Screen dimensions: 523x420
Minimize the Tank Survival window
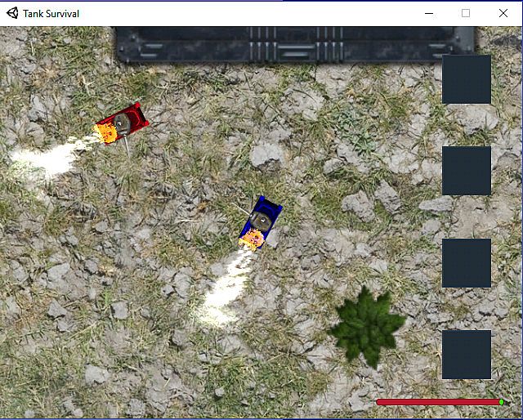[x=429, y=13]
